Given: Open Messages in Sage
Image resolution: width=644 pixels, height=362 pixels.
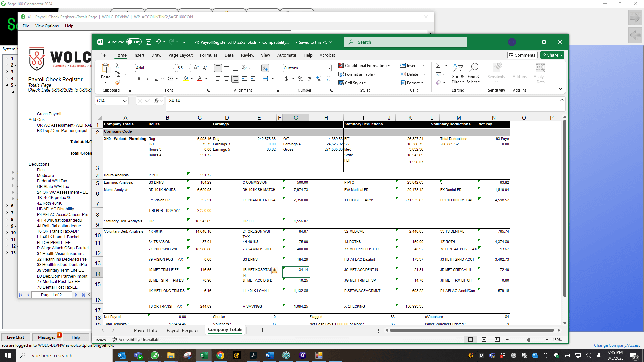Looking at the screenshot, I should (x=46, y=337).
